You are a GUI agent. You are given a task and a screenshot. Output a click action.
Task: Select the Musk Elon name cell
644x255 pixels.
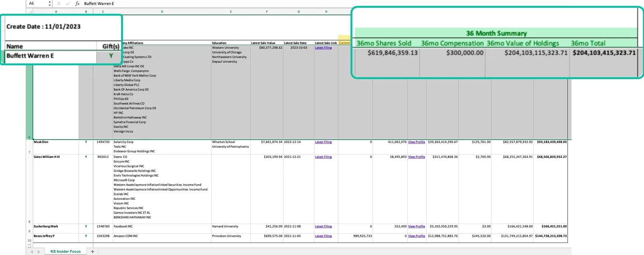(x=56, y=147)
